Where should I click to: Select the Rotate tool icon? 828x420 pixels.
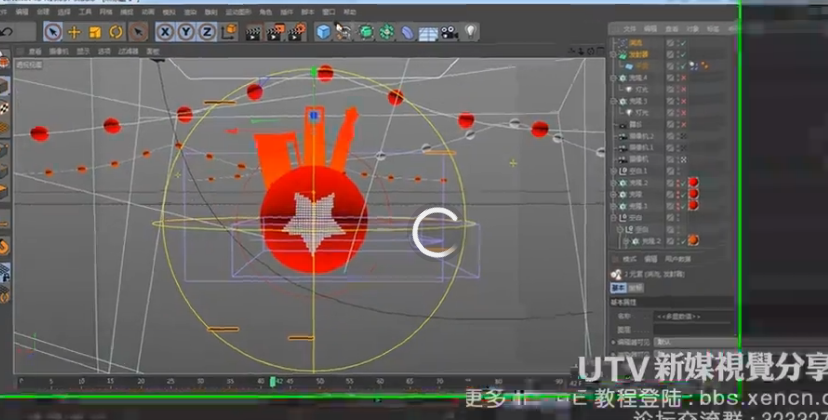pyautogui.click(x=116, y=32)
